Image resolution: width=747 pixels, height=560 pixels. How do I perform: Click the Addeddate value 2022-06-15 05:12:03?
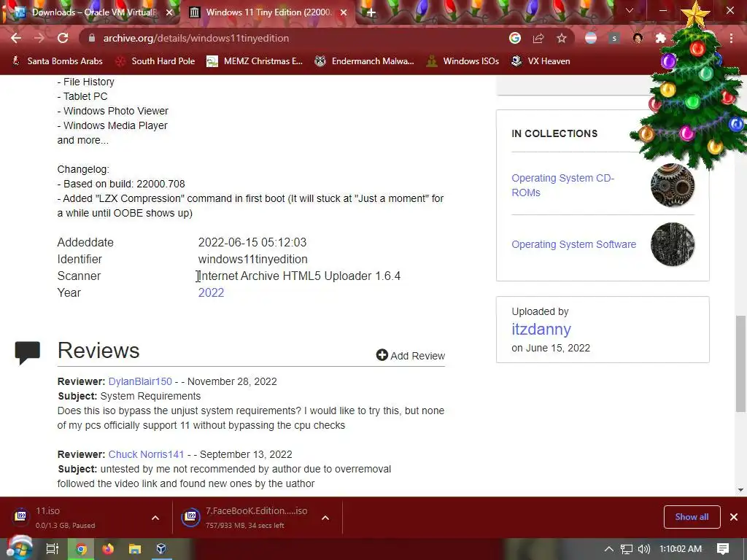(x=252, y=242)
